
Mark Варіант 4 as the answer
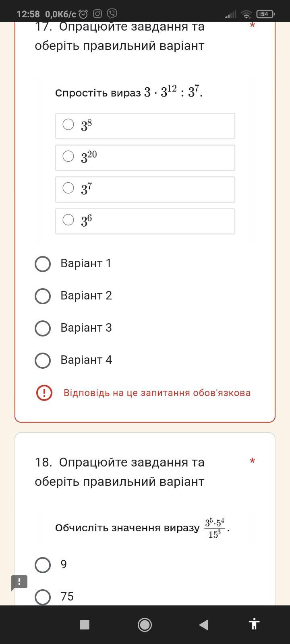point(43,361)
